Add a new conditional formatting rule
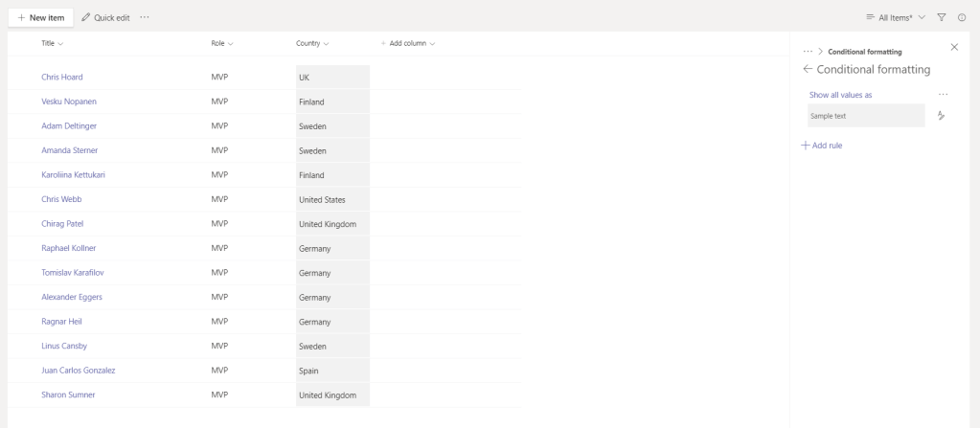Image resolution: width=980 pixels, height=428 pixels. point(822,146)
